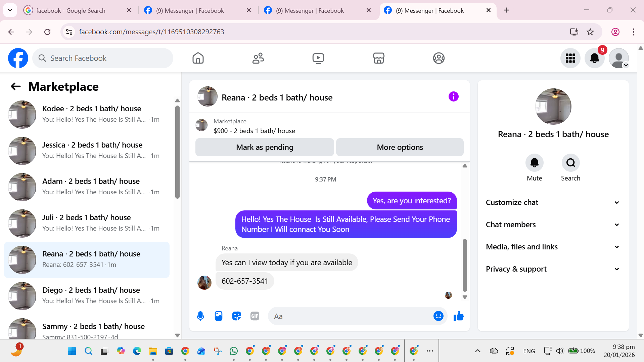Close the facebook - Google Search tab
The height and width of the screenshot is (362, 644).
pyautogui.click(x=129, y=10)
